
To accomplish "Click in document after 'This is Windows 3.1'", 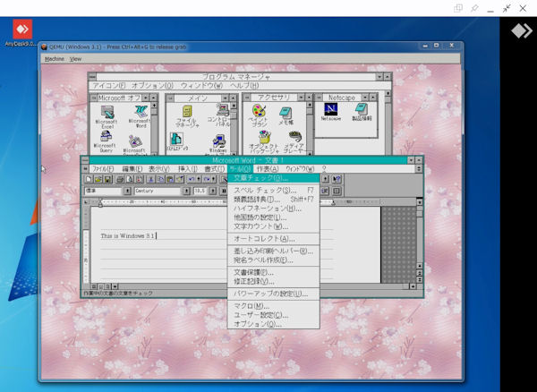I will pos(157,235).
